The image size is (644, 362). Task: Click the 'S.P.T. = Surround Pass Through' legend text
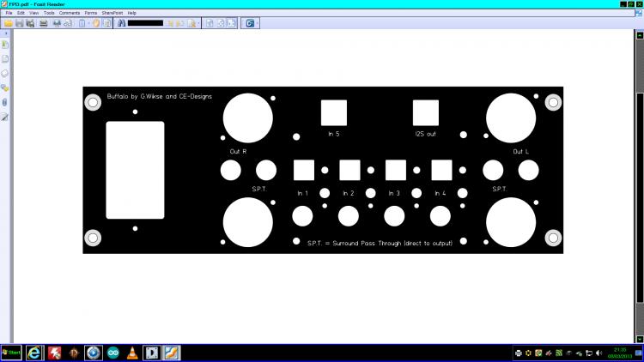(x=380, y=243)
